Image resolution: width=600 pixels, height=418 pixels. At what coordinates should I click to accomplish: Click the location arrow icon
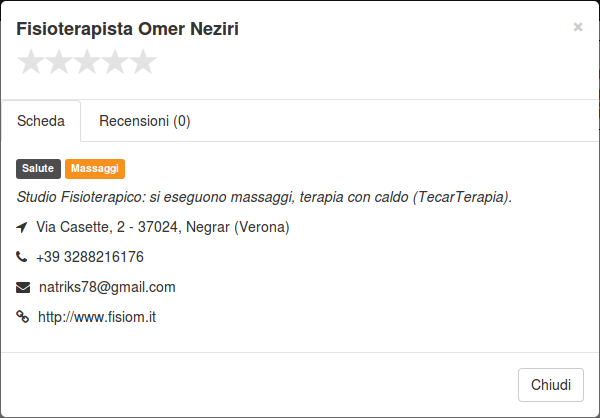pyautogui.click(x=22, y=227)
